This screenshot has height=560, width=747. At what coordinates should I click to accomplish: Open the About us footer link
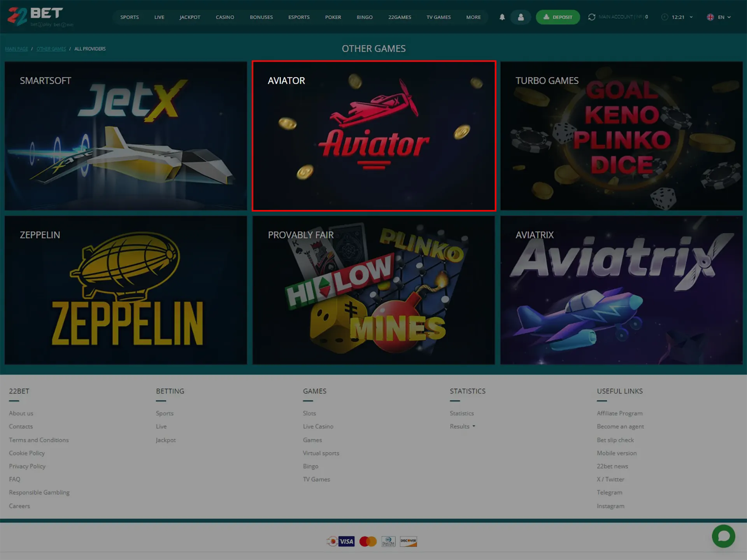[x=21, y=413]
